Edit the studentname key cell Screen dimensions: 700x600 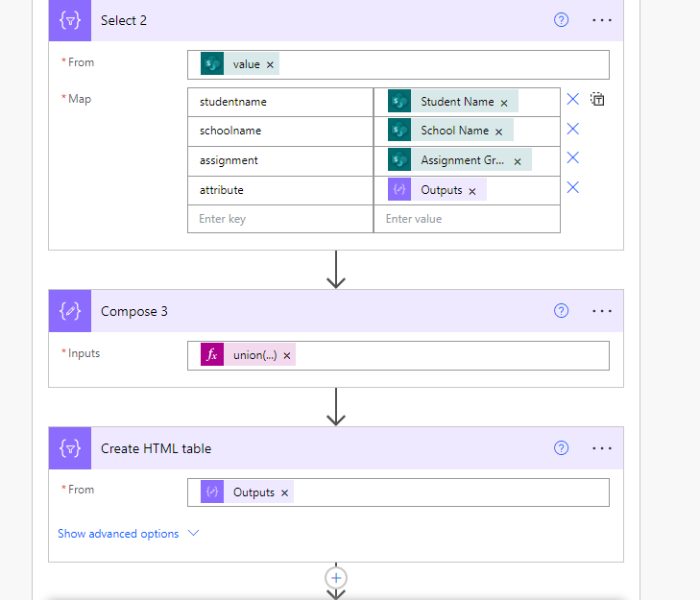coord(280,102)
